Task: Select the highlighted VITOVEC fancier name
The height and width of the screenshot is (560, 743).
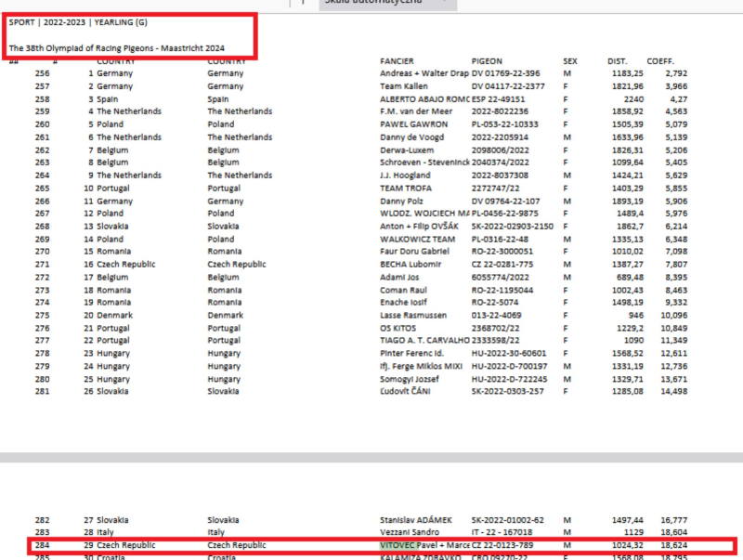Action: (397, 545)
